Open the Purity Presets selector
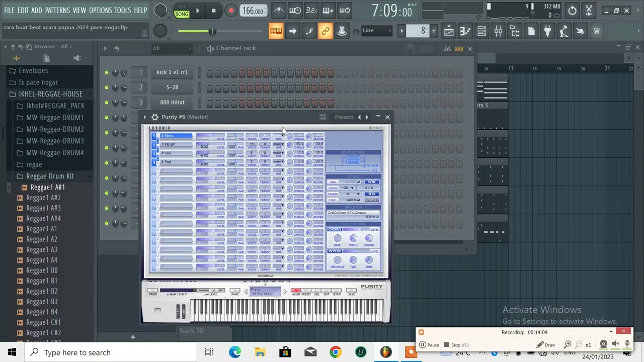This screenshot has height=362, width=644. [x=344, y=117]
